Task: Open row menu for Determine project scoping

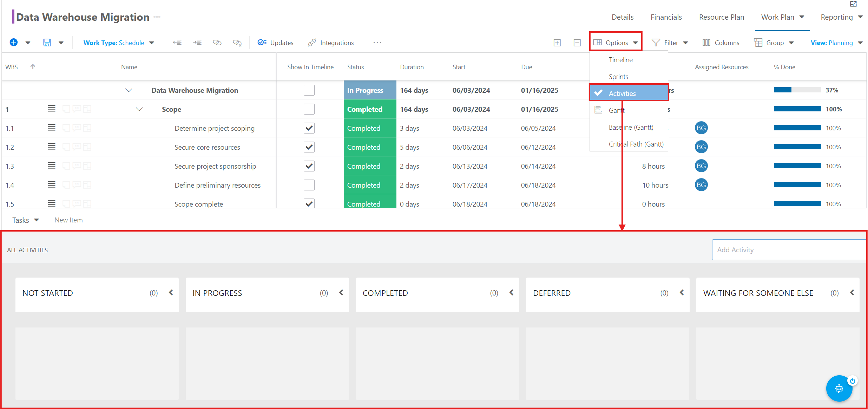Action: click(52, 128)
